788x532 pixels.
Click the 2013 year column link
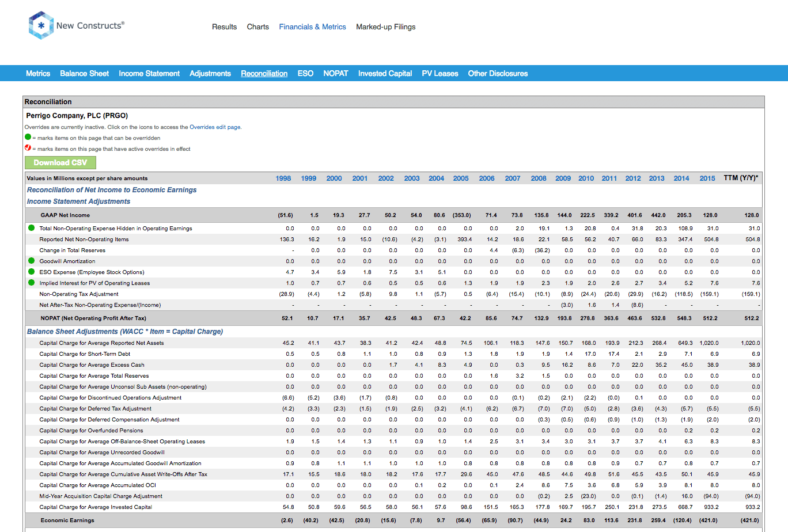(657, 178)
